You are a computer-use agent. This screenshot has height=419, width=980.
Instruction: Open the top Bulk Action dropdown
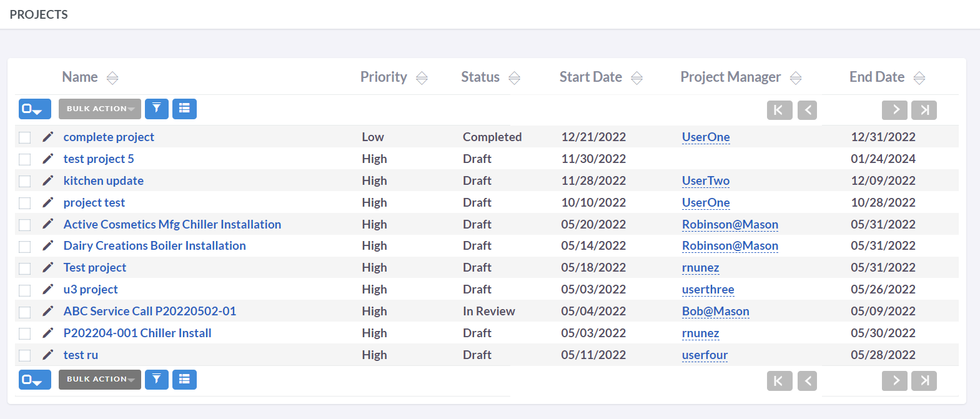coord(100,109)
